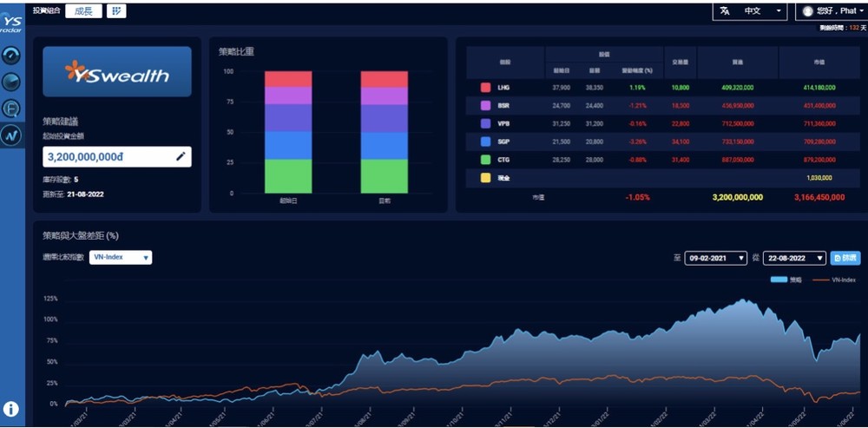868x428 pixels.
Task: Click the blue filter button beside the dates
Action: [x=845, y=258]
